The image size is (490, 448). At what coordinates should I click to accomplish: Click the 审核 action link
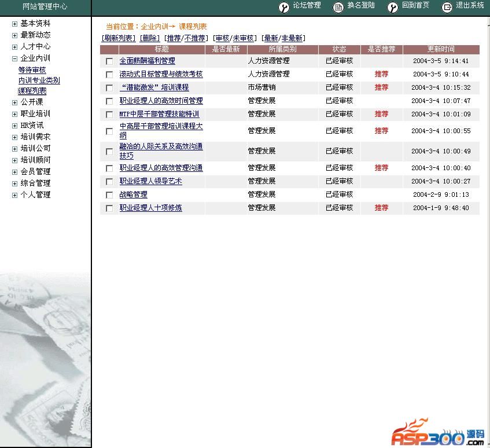(223, 38)
